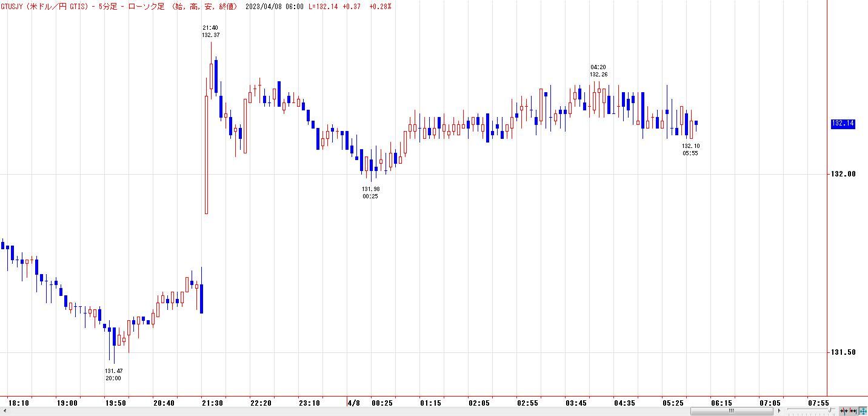Click the 132.00 price axis label
The width and height of the screenshot is (868, 416).
pos(843,174)
